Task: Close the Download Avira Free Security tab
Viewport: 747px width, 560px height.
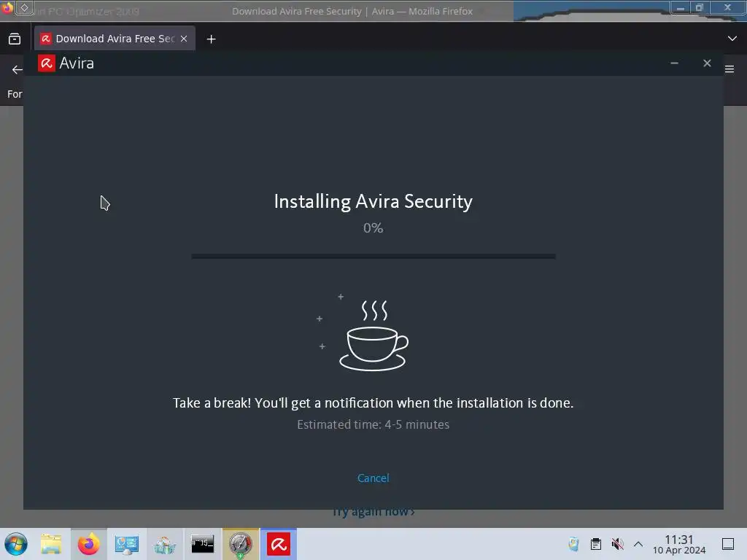Action: pos(184,39)
